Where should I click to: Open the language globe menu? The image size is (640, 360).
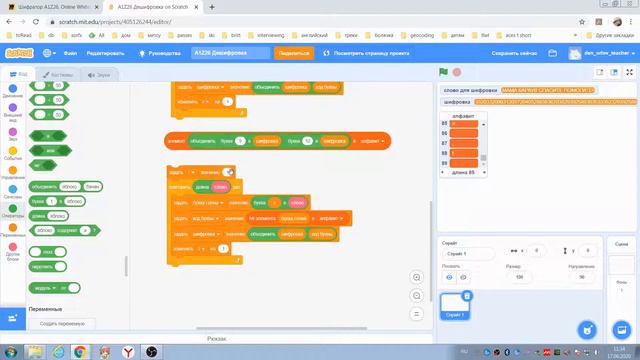click(49, 53)
